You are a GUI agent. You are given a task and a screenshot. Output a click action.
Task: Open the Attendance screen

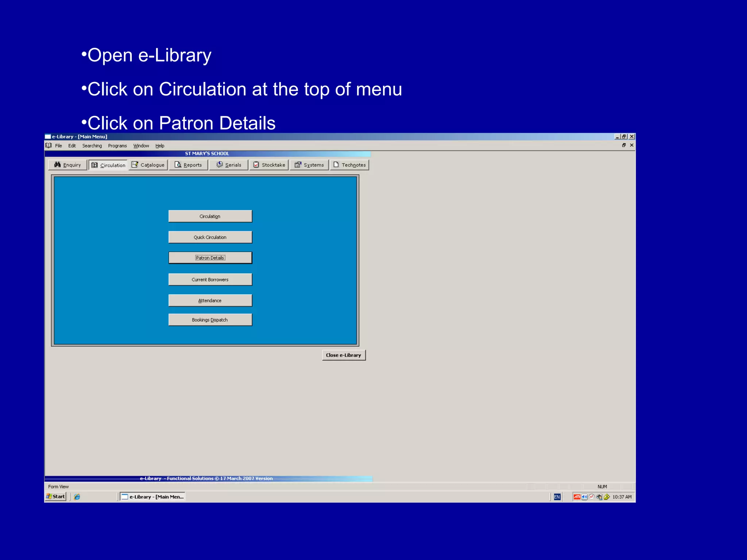pyautogui.click(x=210, y=300)
